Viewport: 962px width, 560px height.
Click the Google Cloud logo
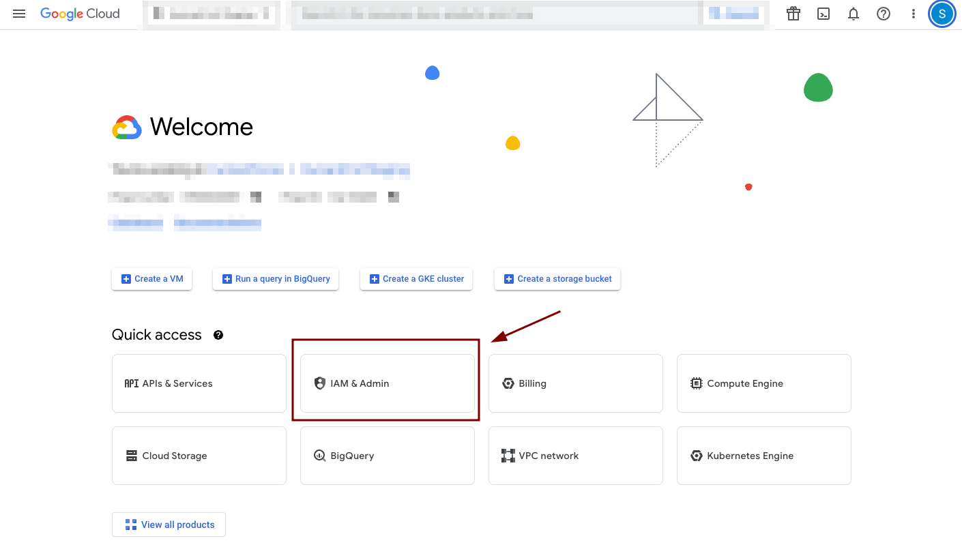(x=80, y=14)
